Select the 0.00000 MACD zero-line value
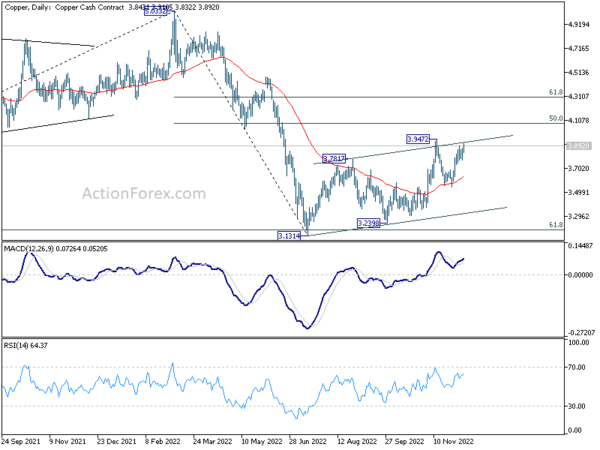 click(x=580, y=275)
